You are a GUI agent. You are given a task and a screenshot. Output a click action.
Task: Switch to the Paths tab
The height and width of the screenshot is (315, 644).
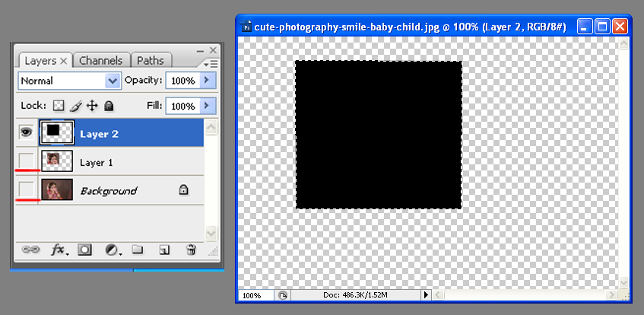150,60
